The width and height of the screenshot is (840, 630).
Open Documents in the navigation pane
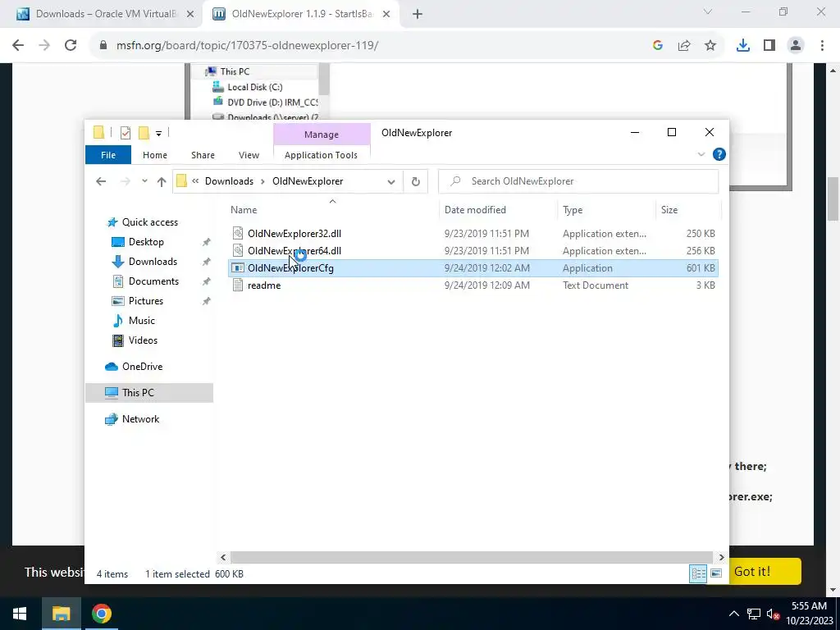point(153,281)
